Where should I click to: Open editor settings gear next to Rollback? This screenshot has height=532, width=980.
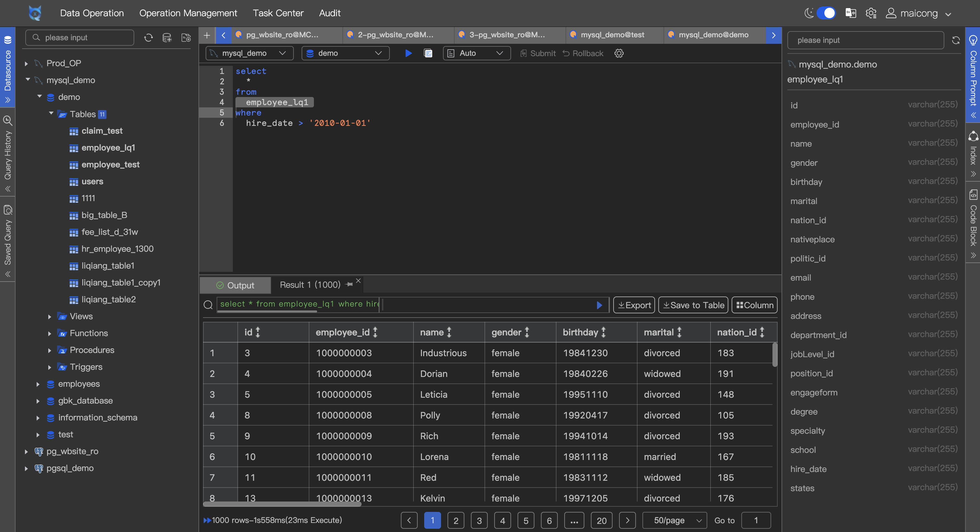pos(619,53)
